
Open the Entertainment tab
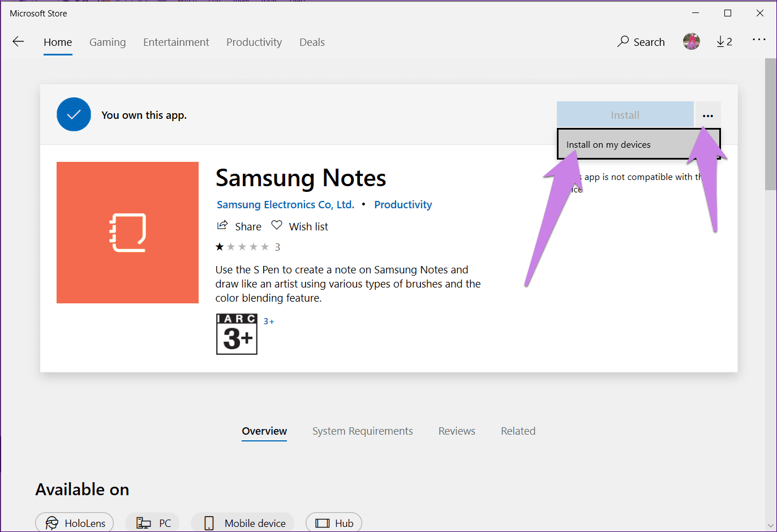click(176, 42)
